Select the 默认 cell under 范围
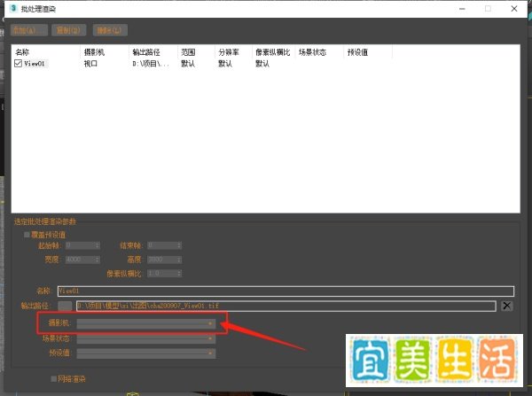Image resolution: width=532 pixels, height=396 pixels. 188,64
